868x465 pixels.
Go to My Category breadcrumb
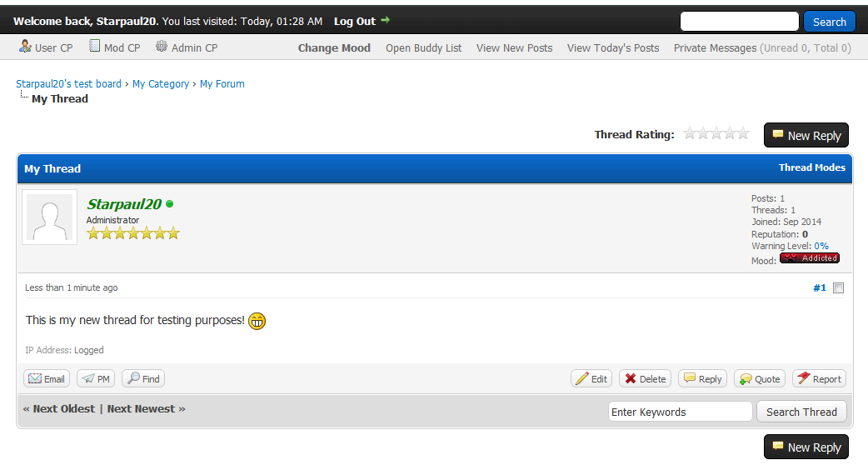tap(161, 83)
